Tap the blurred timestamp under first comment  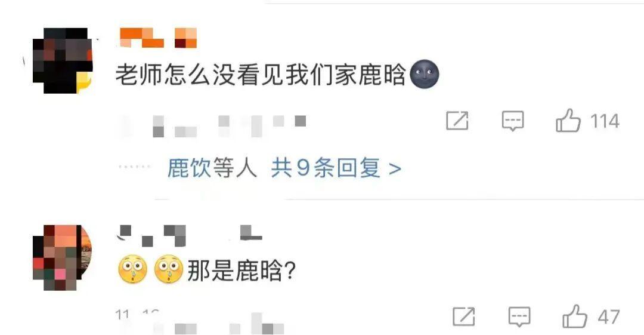pos(213,126)
